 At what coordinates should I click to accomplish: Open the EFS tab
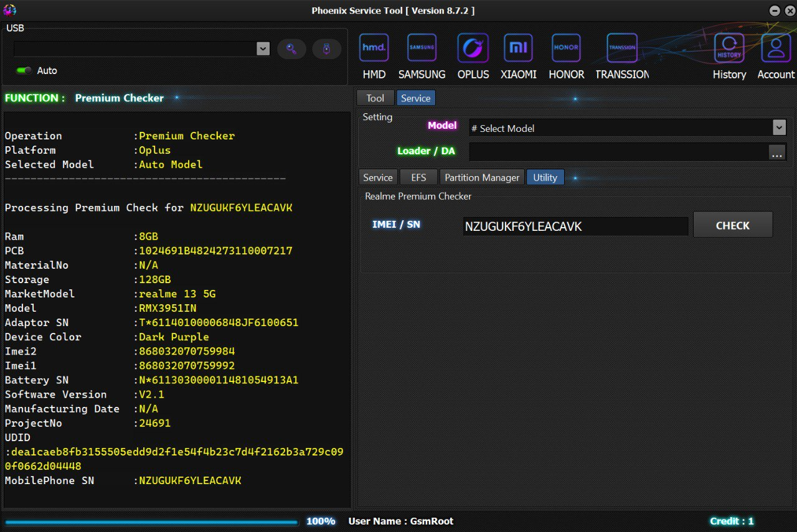coord(418,177)
